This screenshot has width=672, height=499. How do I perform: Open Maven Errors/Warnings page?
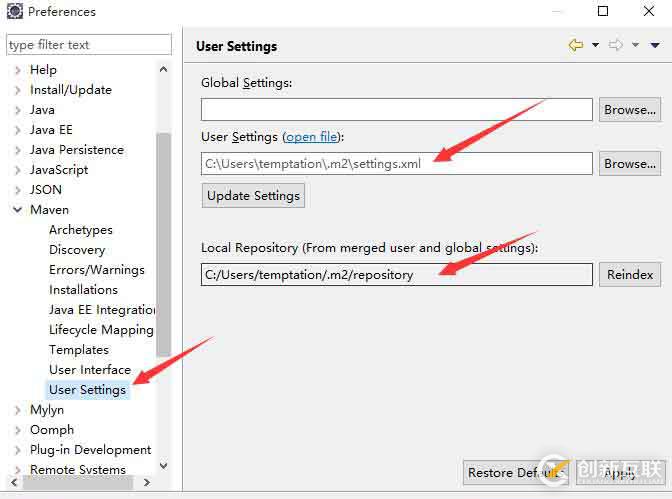[97, 270]
